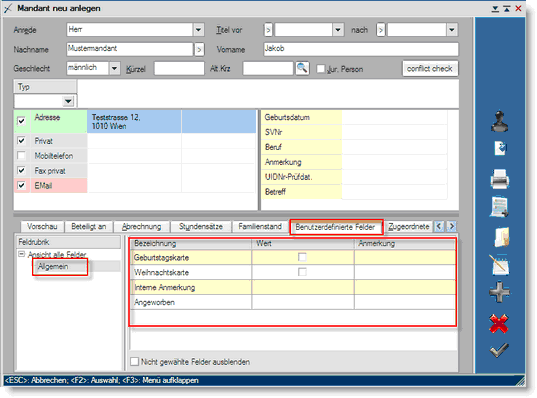Switch to the Familienstand tab
Viewport: 537px width, 398px height.
(260, 227)
